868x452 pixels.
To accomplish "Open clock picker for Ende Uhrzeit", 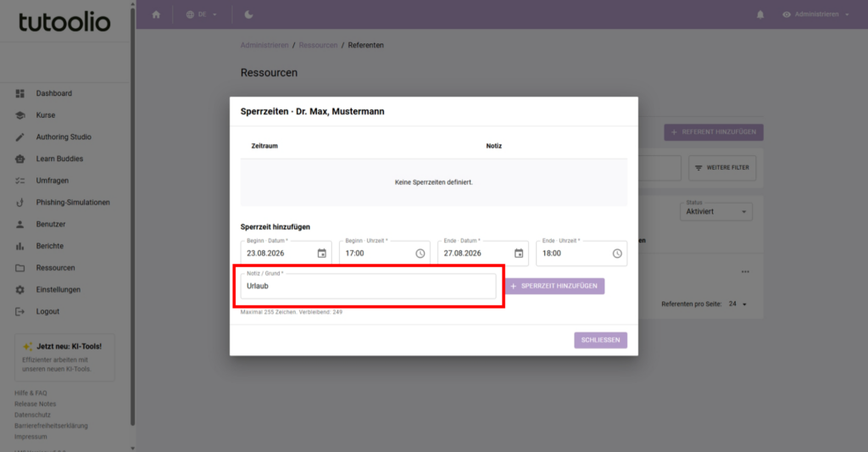I will (x=617, y=254).
